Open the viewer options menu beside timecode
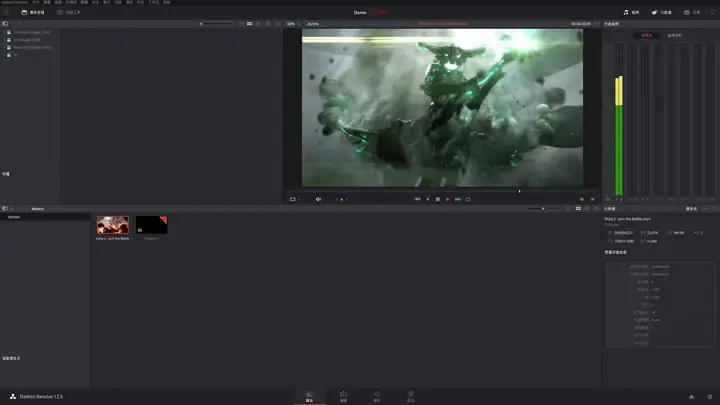 [596, 23]
